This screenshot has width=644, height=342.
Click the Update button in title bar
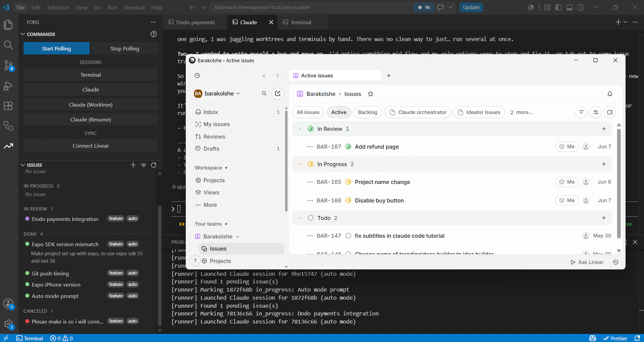471,7
